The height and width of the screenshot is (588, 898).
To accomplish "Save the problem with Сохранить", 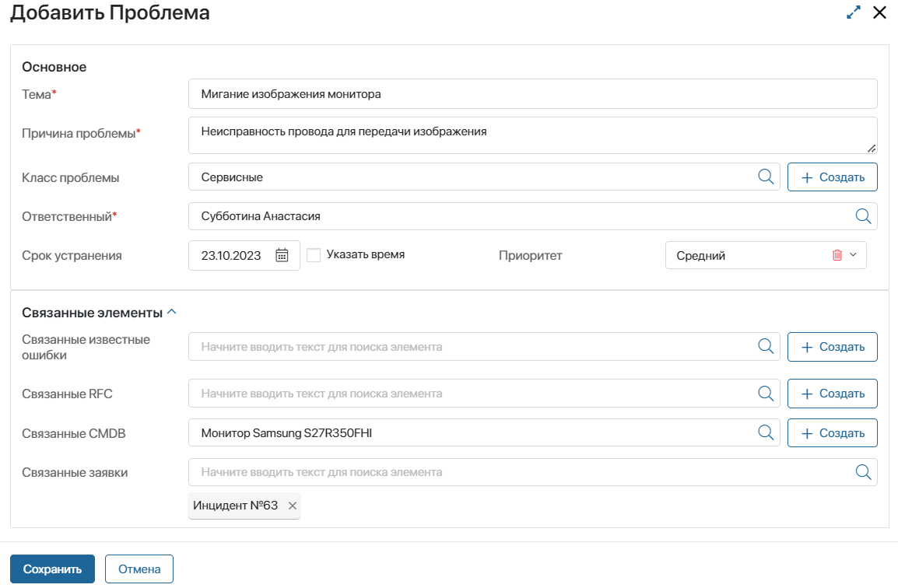I will (52, 569).
